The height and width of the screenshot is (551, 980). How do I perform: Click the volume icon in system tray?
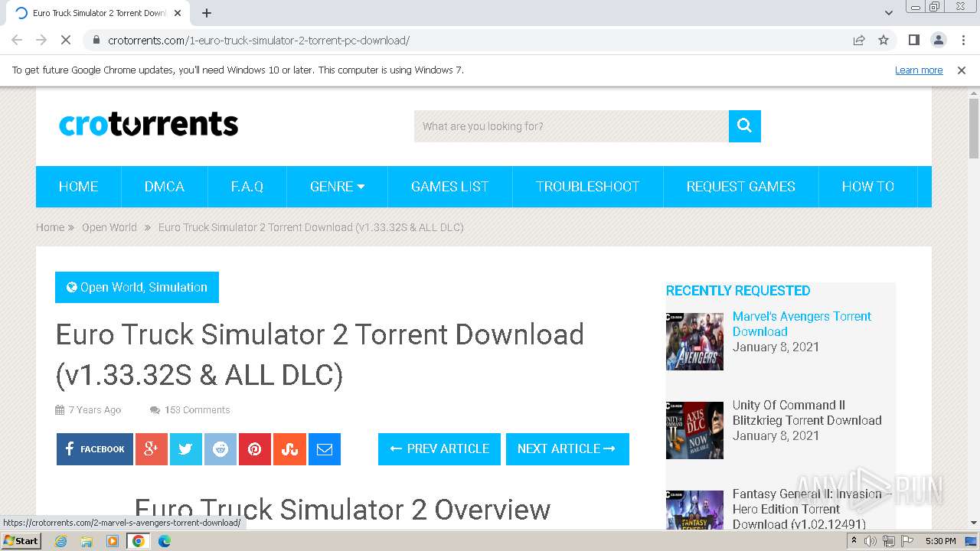[871, 541]
